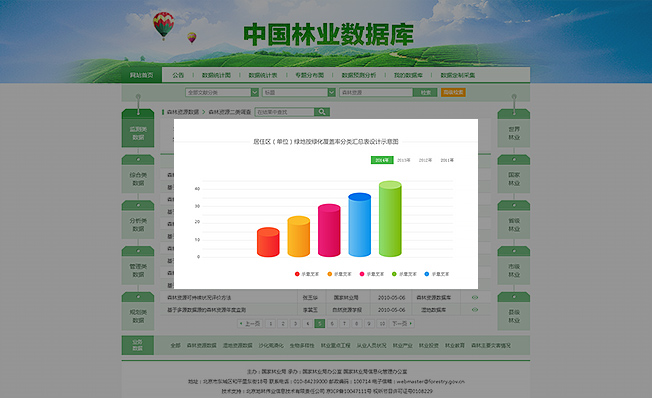Screen dimensions: 652x398
Task: Click the 世界林业 right sidebar tag
Action: pos(514,129)
